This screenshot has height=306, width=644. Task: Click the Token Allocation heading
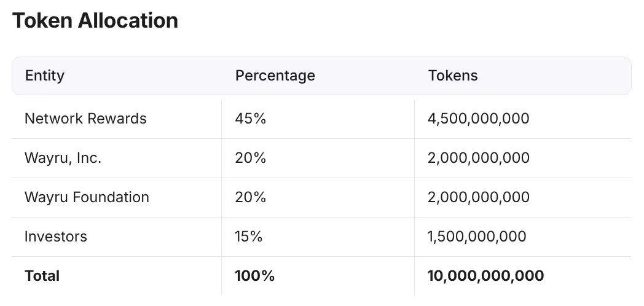coord(95,20)
